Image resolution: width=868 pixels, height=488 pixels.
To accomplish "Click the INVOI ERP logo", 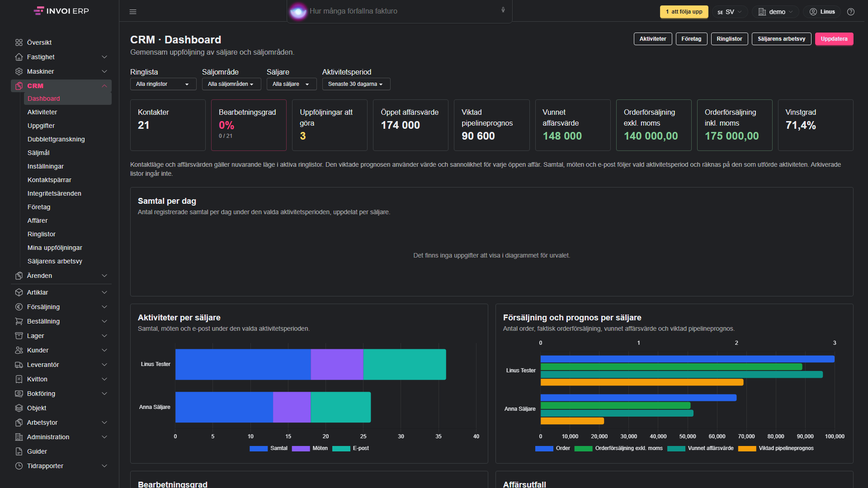I will [61, 11].
